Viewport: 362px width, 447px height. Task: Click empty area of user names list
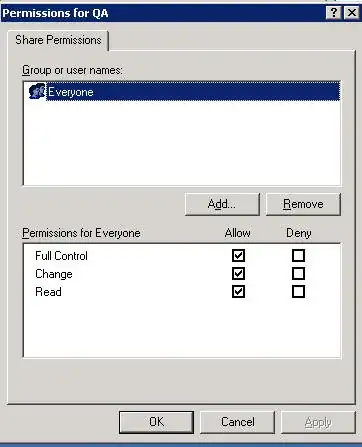(x=182, y=143)
